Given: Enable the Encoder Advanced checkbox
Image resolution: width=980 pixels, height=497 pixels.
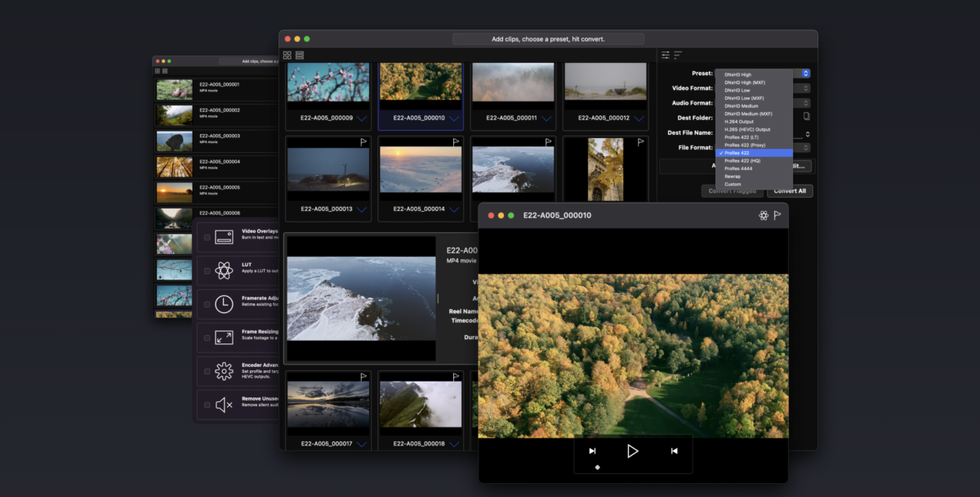Looking at the screenshot, I should (207, 371).
